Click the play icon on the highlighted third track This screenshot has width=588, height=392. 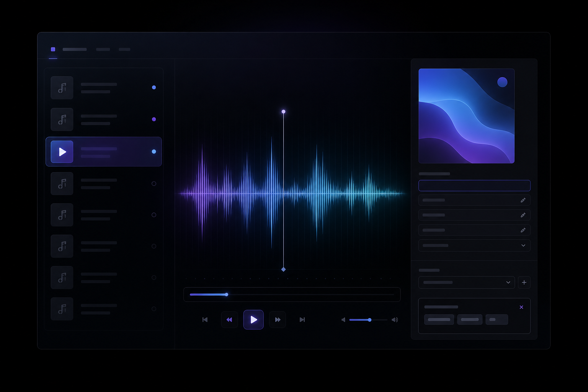tap(62, 152)
